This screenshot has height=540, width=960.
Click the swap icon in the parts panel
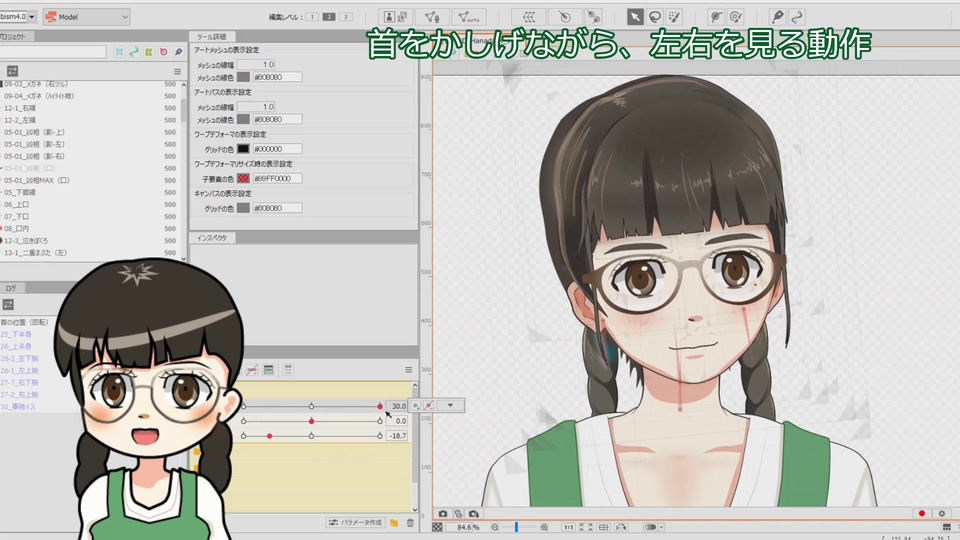[12, 71]
